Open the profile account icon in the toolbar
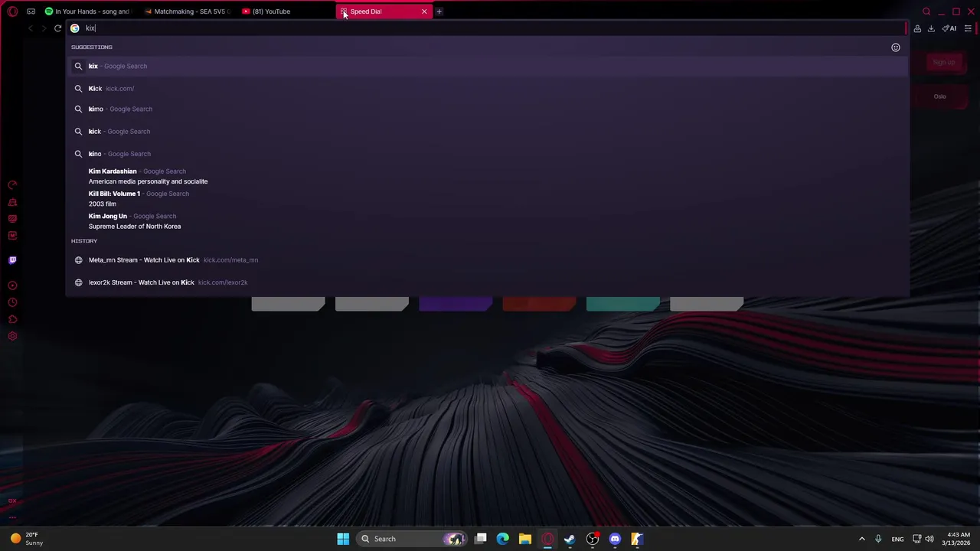The height and width of the screenshot is (551, 980). (x=917, y=28)
